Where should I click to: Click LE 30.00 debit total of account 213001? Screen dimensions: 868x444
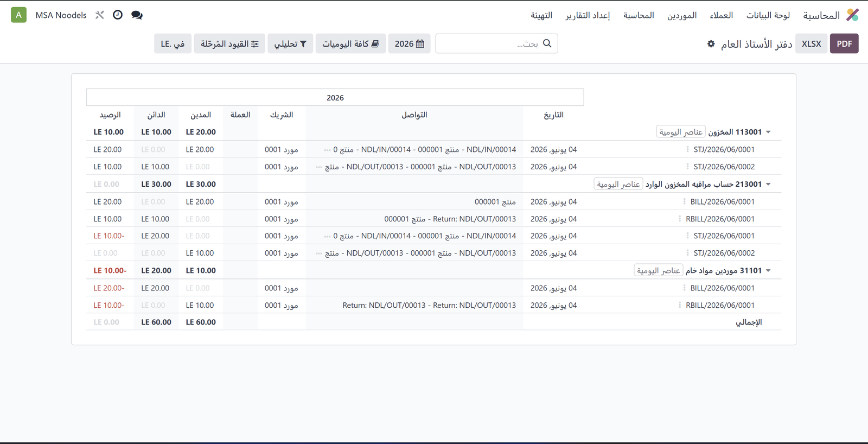point(201,184)
